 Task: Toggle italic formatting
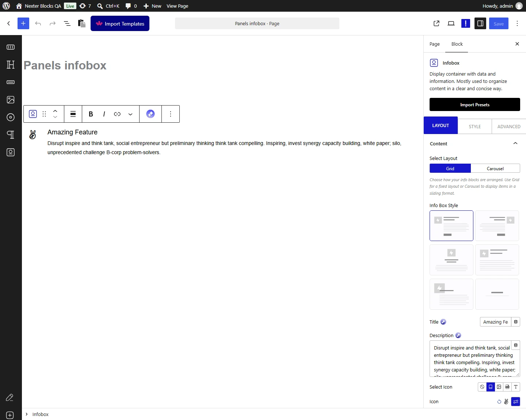tap(104, 114)
